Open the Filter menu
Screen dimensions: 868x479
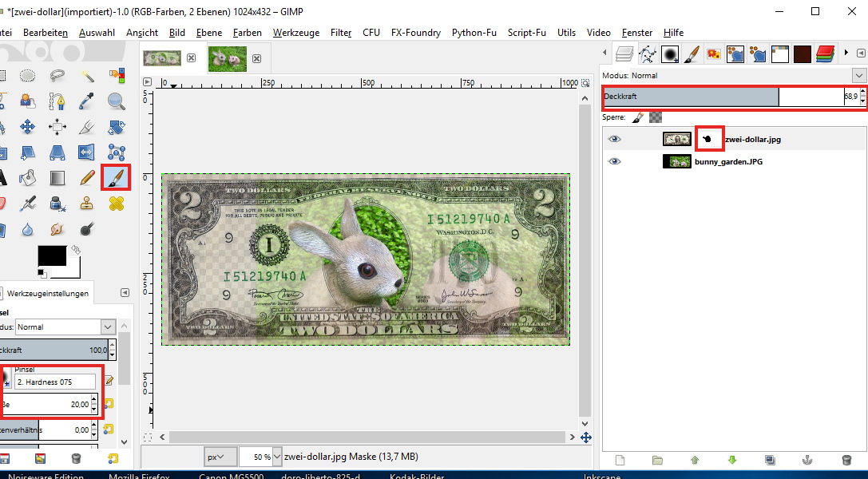341,33
